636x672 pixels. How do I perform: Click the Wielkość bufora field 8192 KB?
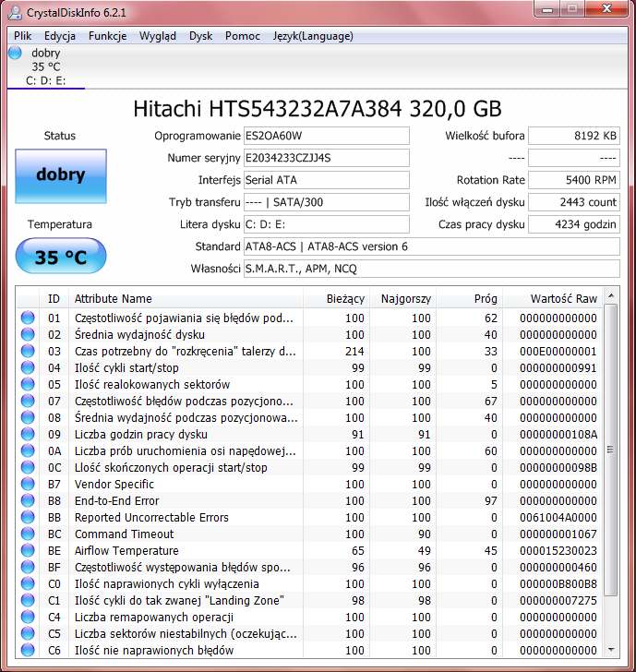pyautogui.click(x=574, y=136)
